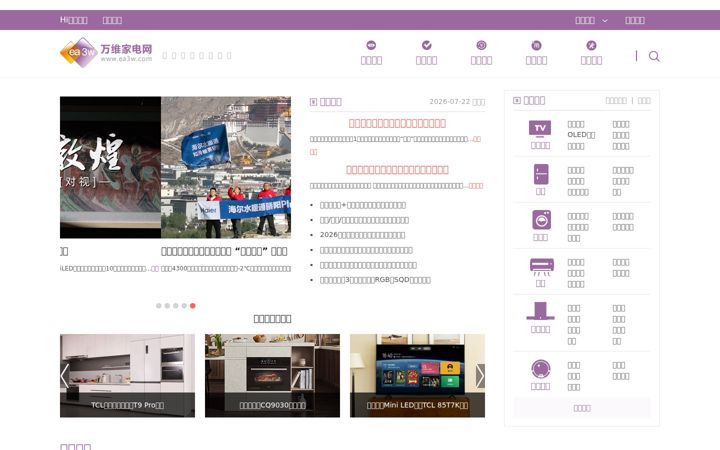Go to third slide with carousel dot
Screen dimensions: 720x450
[175, 306]
